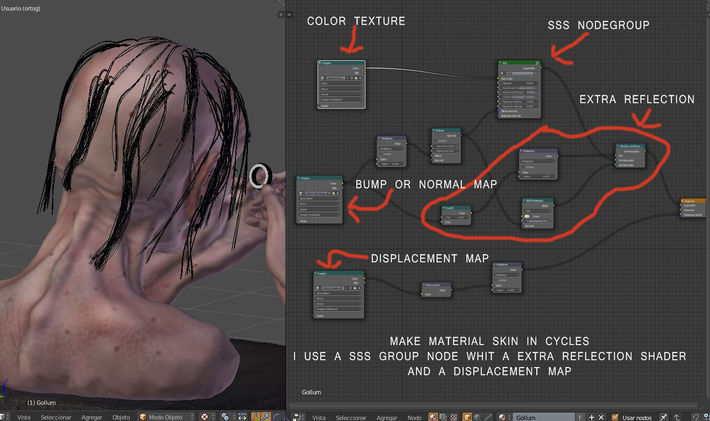Open Seleccionar menu in the 3D viewport
Viewport: 710px width, 421px height.
(56, 417)
